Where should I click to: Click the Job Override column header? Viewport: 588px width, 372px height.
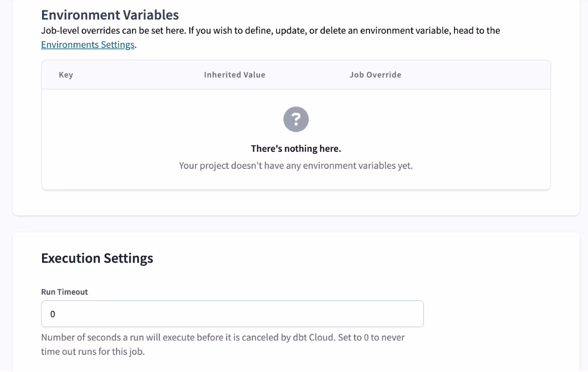375,75
